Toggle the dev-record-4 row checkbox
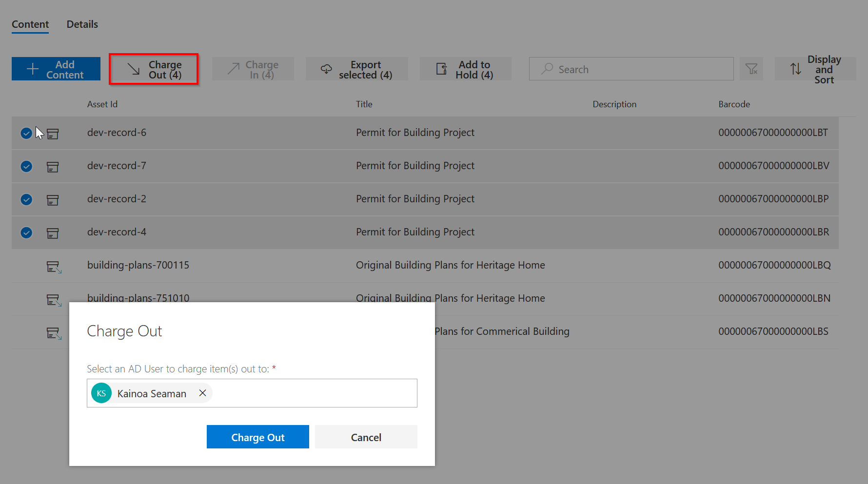The width and height of the screenshot is (868, 484). point(26,232)
